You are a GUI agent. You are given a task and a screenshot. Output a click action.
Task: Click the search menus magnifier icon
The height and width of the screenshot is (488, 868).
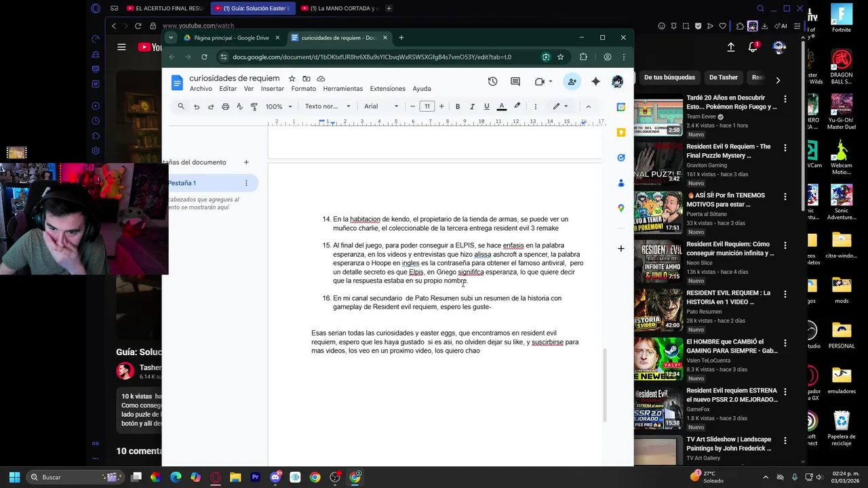click(181, 106)
